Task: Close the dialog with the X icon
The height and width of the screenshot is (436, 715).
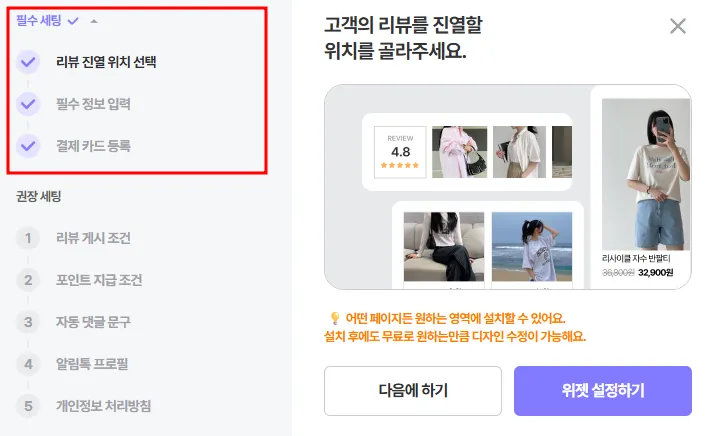Action: (678, 26)
